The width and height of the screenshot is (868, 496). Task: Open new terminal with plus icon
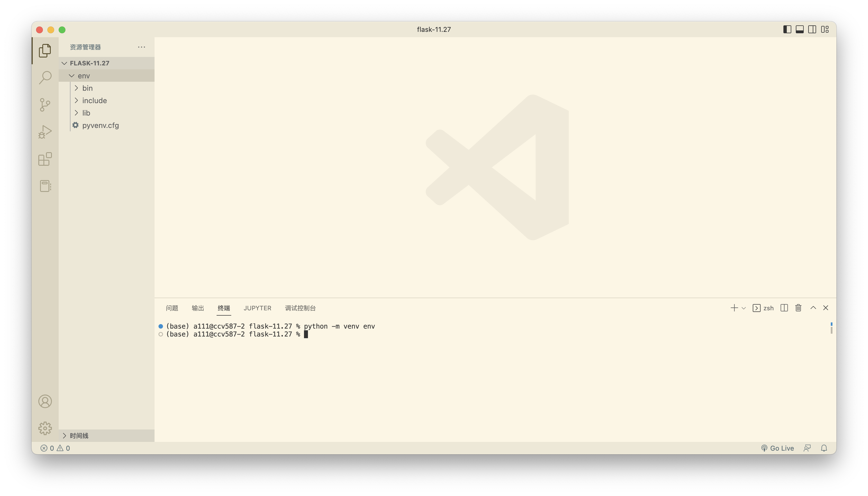[x=734, y=307]
